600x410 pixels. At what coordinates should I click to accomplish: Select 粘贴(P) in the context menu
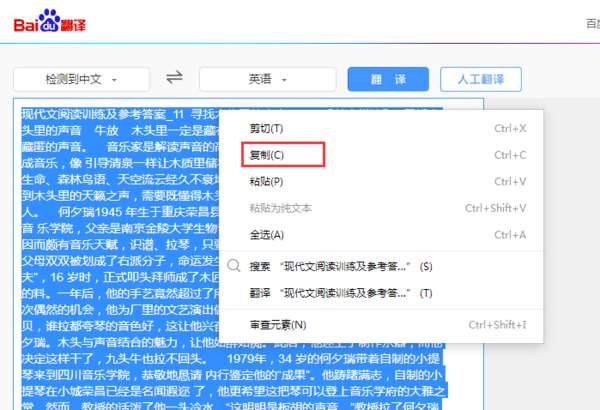pyautogui.click(x=382, y=181)
